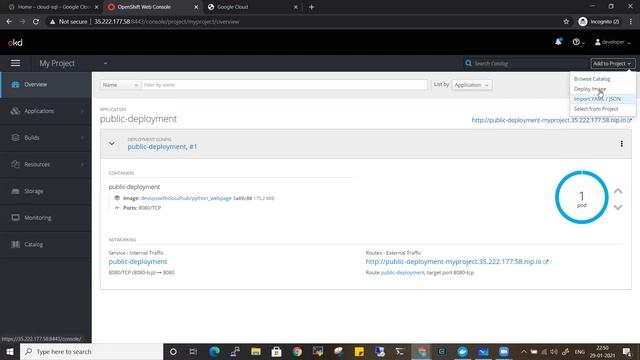The height and width of the screenshot is (360, 640).
Task: Open the deployment kebab actions menu
Action: point(621,144)
